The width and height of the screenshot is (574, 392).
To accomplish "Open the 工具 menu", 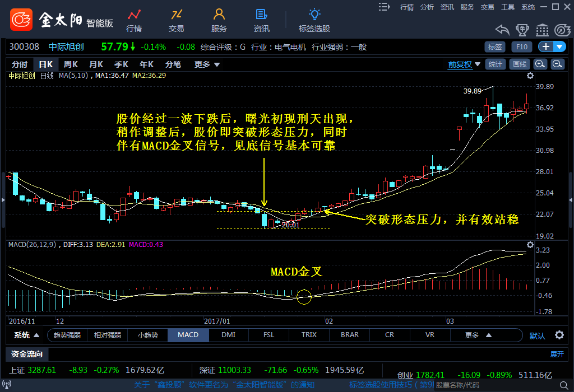I will pyautogui.click(x=507, y=7).
